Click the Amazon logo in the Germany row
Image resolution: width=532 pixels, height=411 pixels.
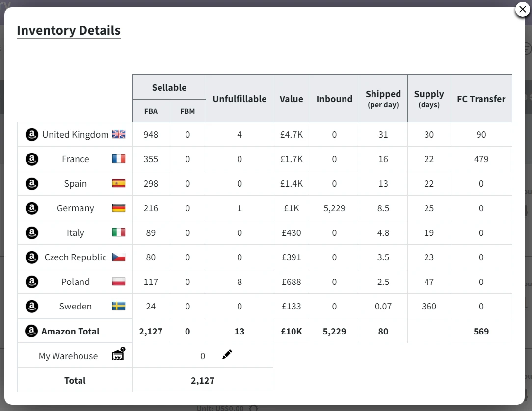32,208
